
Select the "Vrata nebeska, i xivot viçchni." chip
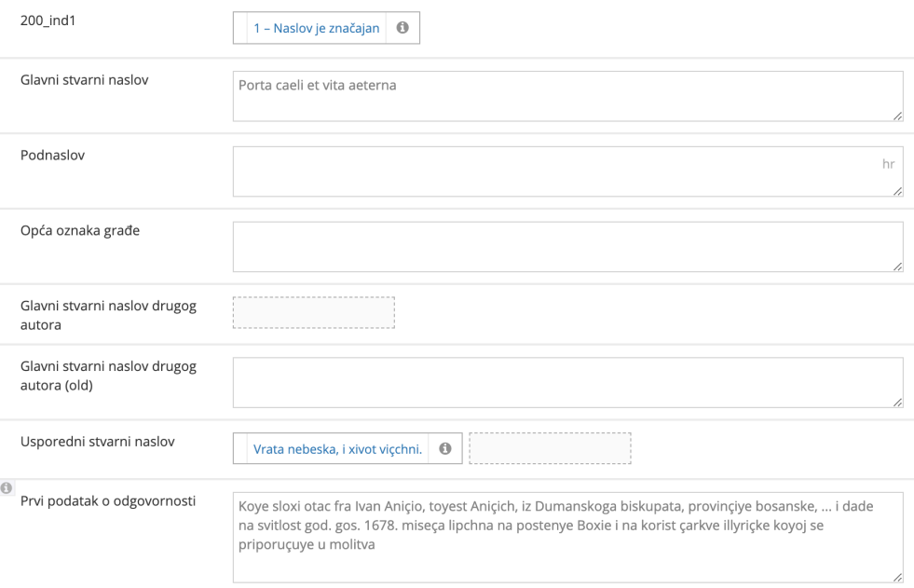340,448
